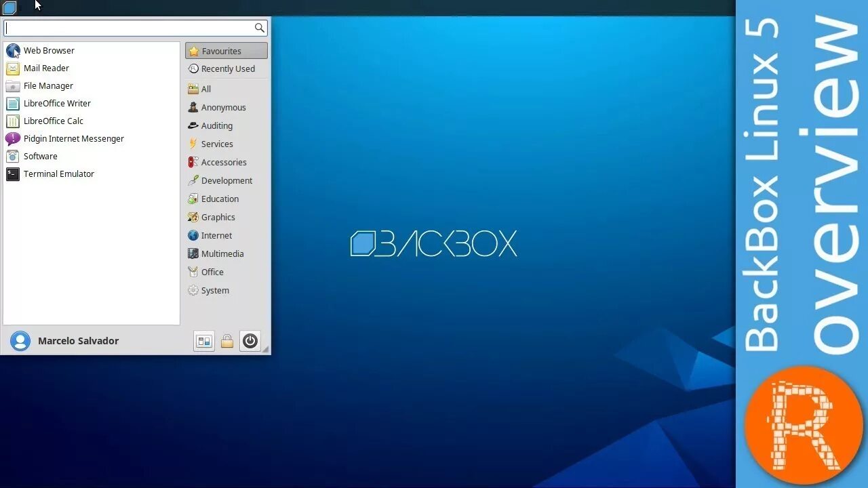Open the Anonymous category

click(226, 108)
